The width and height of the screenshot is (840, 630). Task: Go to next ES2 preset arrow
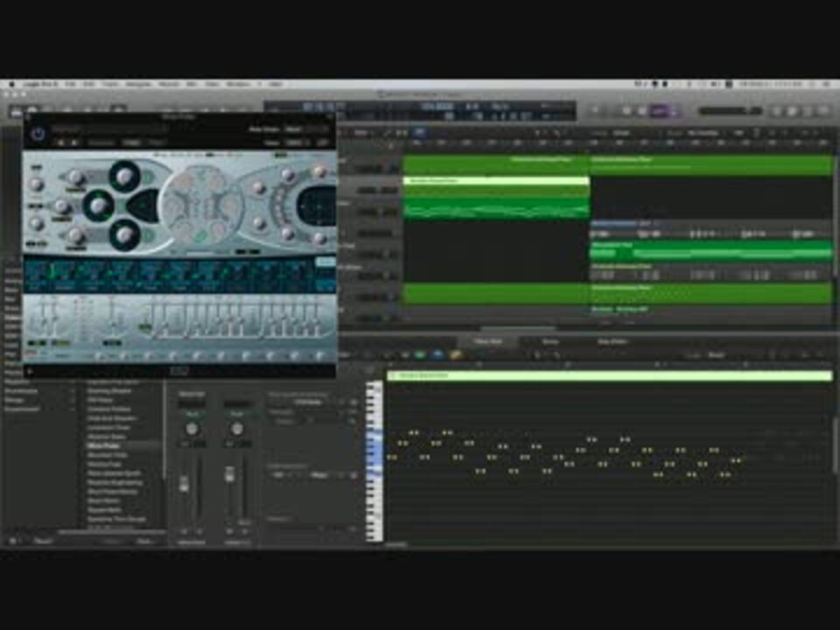coord(74,143)
